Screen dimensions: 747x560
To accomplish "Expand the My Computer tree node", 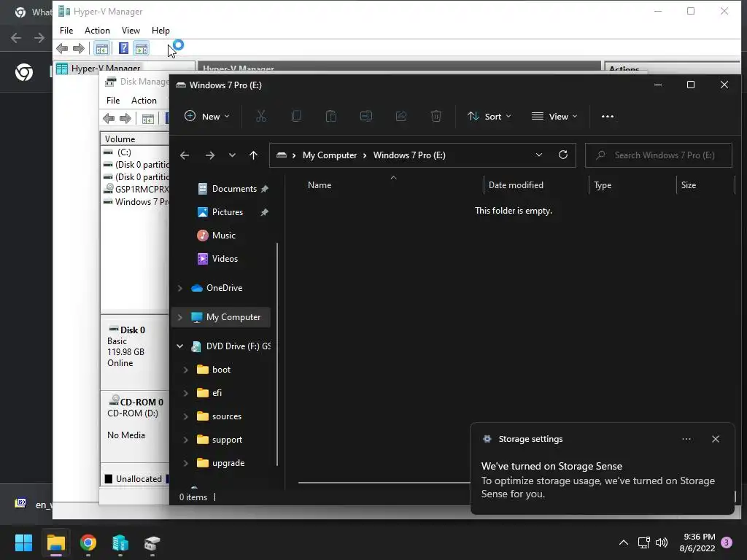I will click(180, 317).
